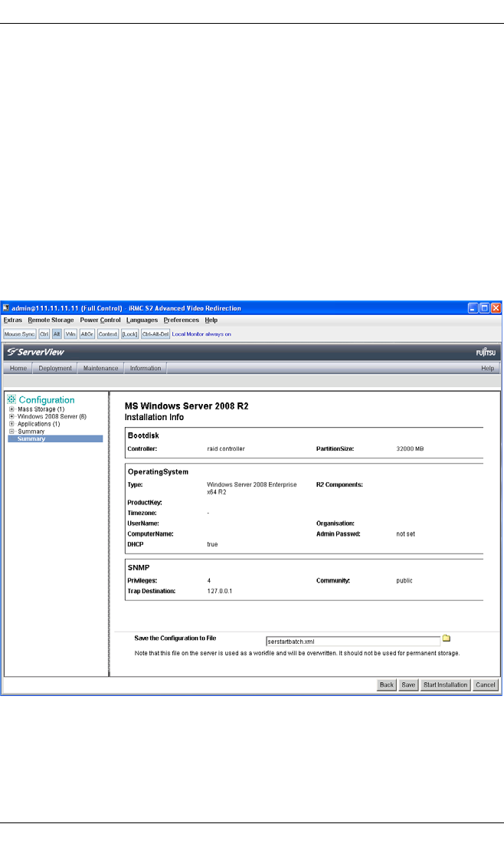Click the Bootdisk section heading
This screenshot has width=504, height=847.
143,435
